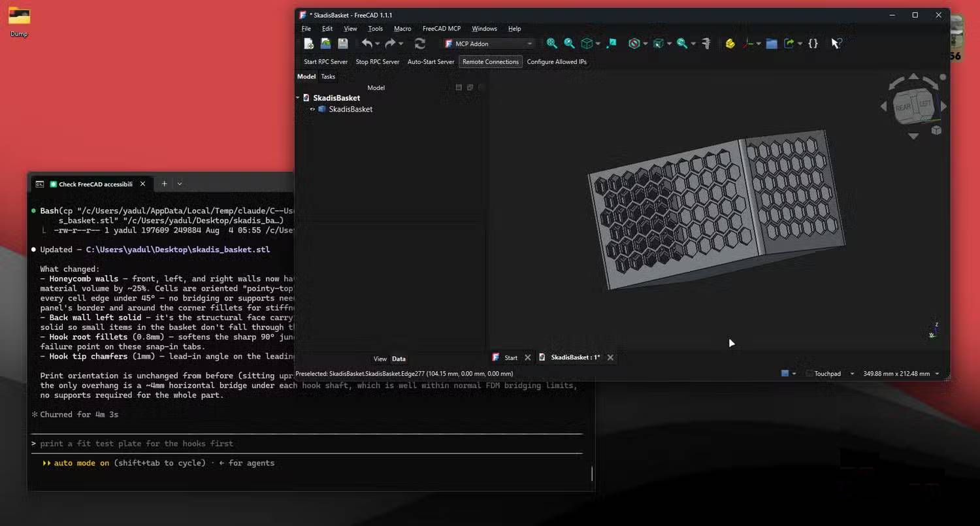Switch to the Model panel tab
Screen dimensions: 980x526
[306, 76]
